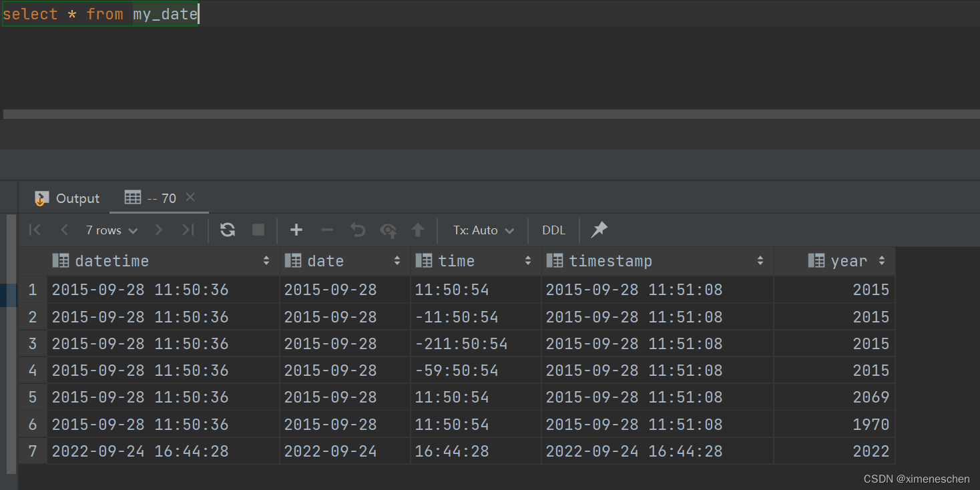Reload the query results
The height and width of the screenshot is (490, 980).
click(228, 230)
